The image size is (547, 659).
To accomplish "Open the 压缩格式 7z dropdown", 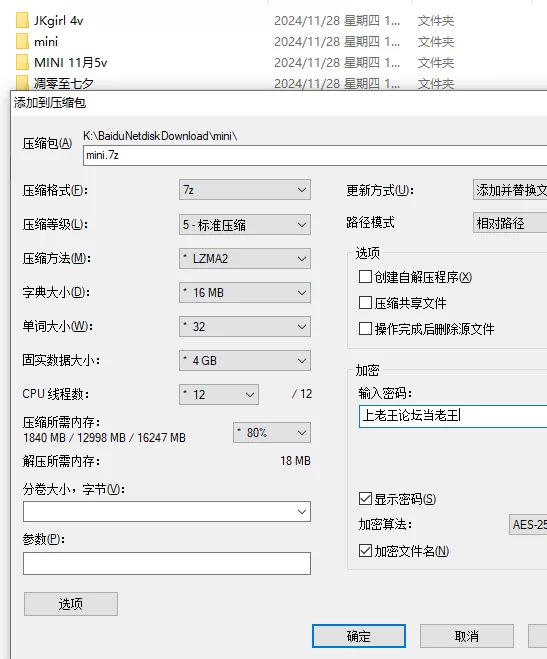I will coord(245,190).
